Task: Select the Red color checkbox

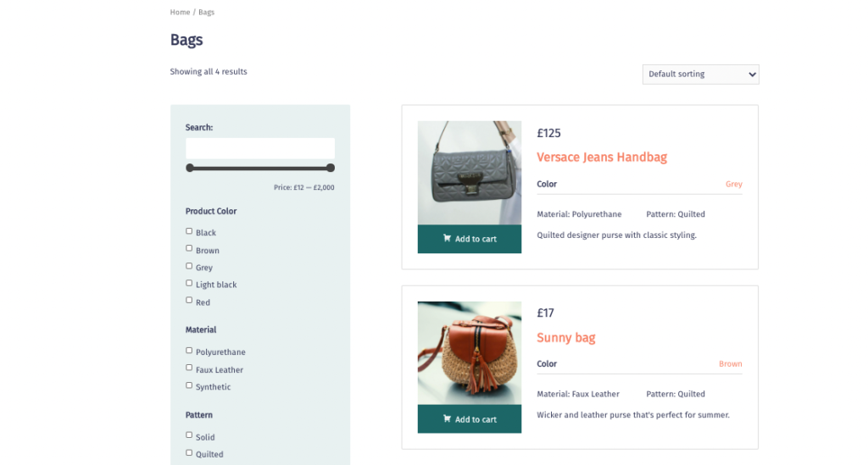Action: pos(189,300)
